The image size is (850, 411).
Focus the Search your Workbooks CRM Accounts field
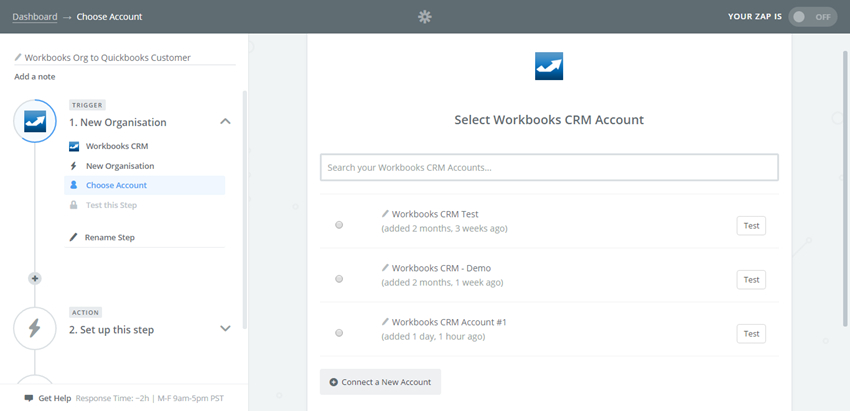click(x=549, y=168)
